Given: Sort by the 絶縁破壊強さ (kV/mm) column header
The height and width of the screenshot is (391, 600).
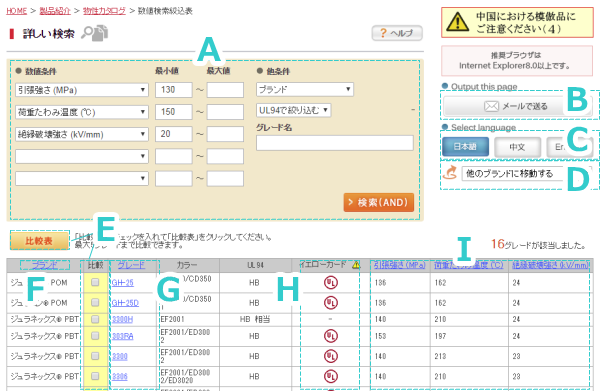Looking at the screenshot, I should (550, 265).
